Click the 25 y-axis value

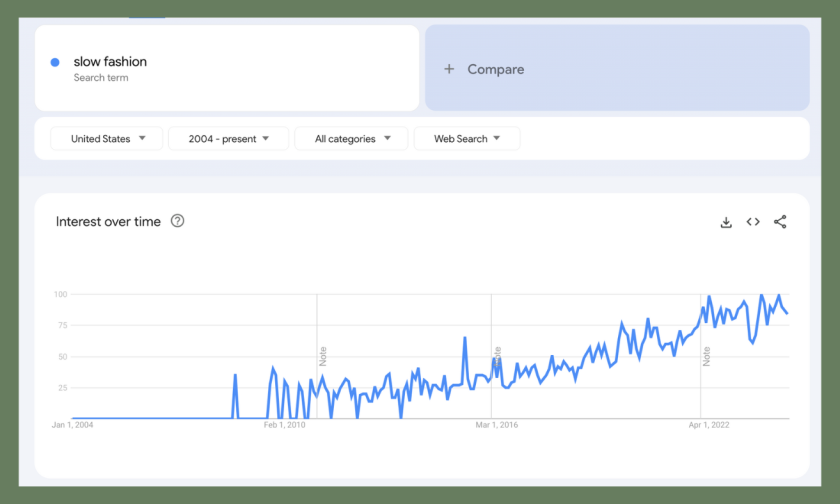pyautogui.click(x=63, y=388)
